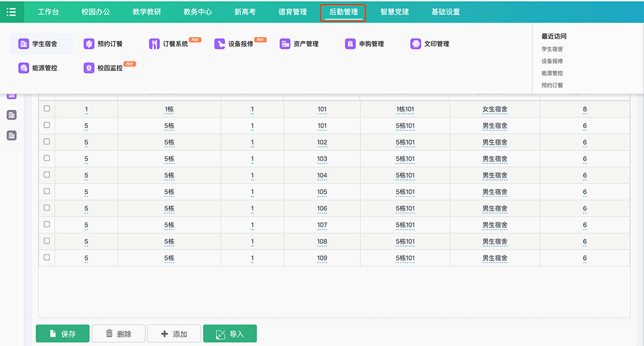Edit the room number cell showing 107
Screen dimensions: 644x346
[x=322, y=225]
